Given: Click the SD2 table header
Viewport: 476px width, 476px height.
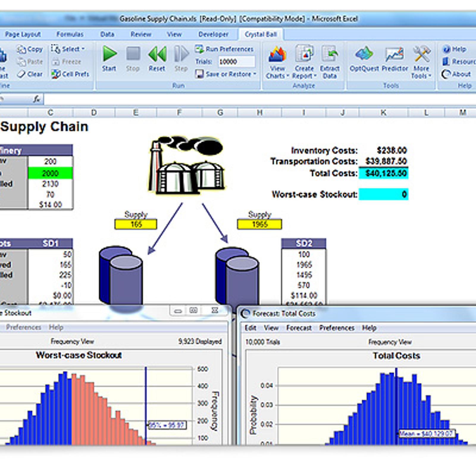Looking at the screenshot, I should point(304,243).
